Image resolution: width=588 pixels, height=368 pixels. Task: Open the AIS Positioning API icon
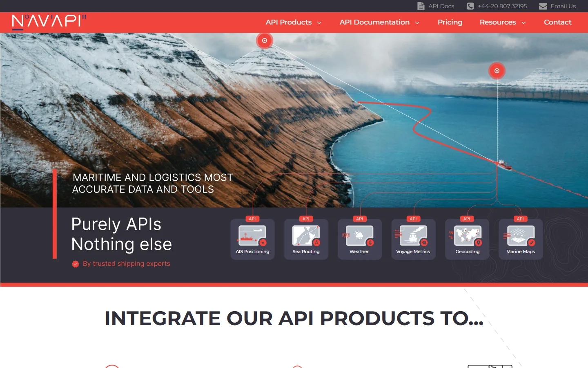(252, 236)
